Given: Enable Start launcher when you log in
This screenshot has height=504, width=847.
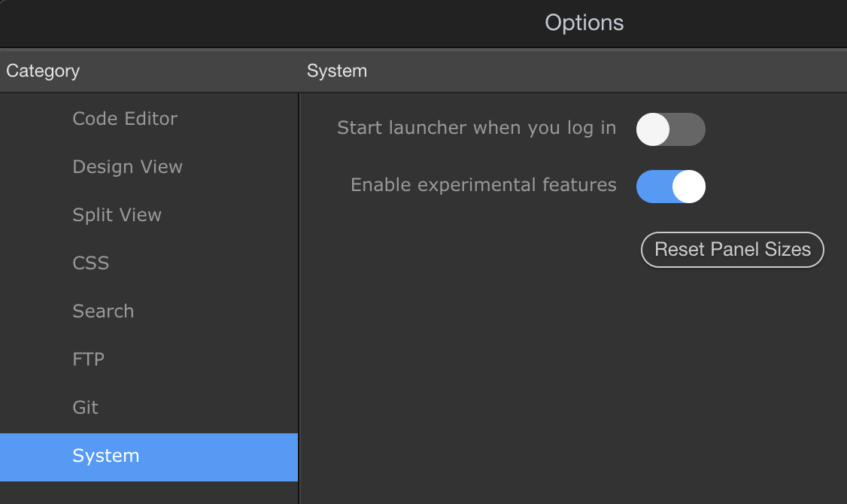Looking at the screenshot, I should pyautogui.click(x=670, y=129).
